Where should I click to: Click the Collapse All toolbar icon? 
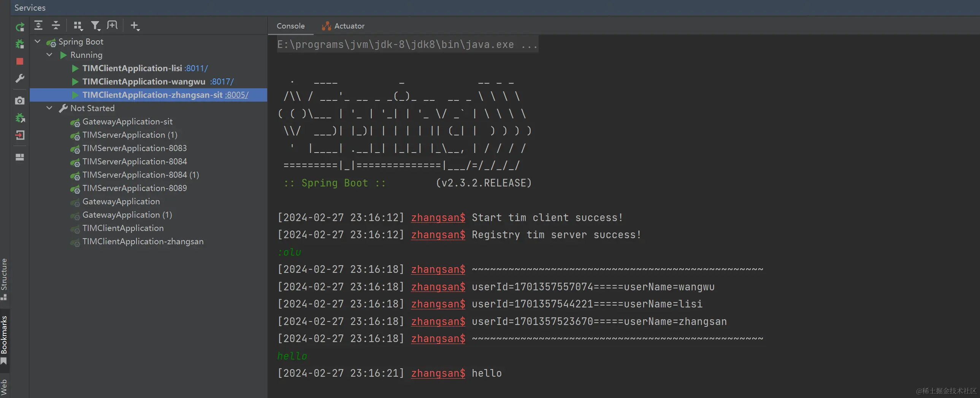tap(56, 25)
